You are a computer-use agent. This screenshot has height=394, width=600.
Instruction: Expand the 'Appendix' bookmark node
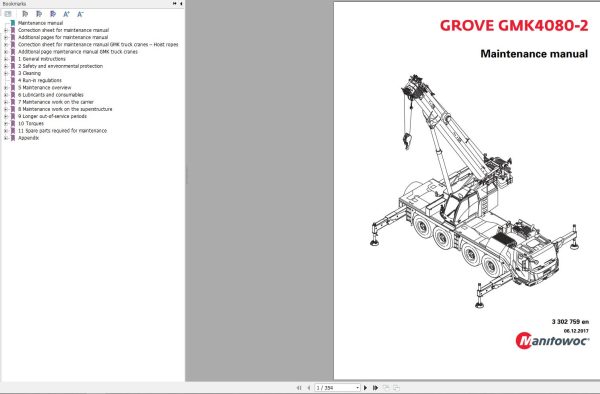click(x=6, y=138)
